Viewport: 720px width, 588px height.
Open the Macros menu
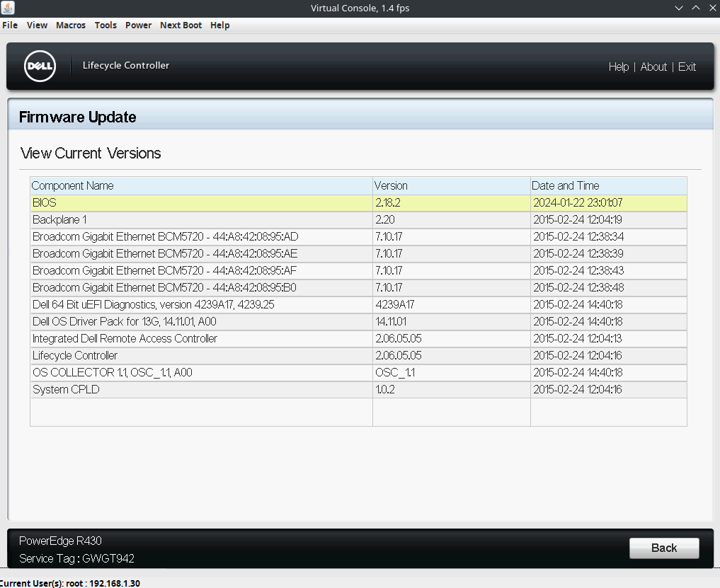pyautogui.click(x=70, y=25)
